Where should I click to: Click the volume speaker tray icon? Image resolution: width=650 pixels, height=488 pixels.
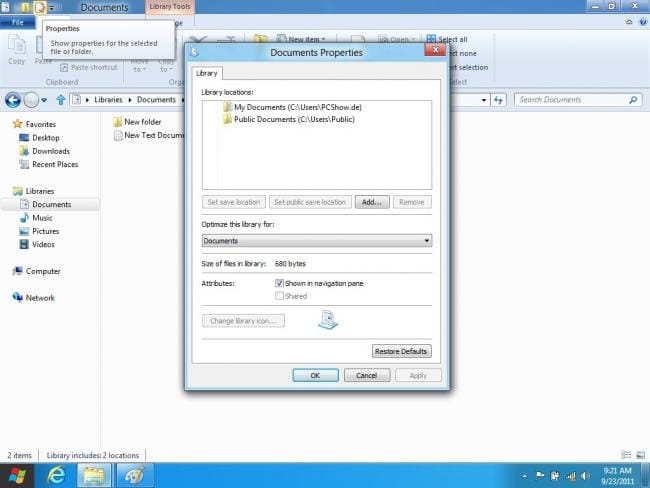point(585,476)
